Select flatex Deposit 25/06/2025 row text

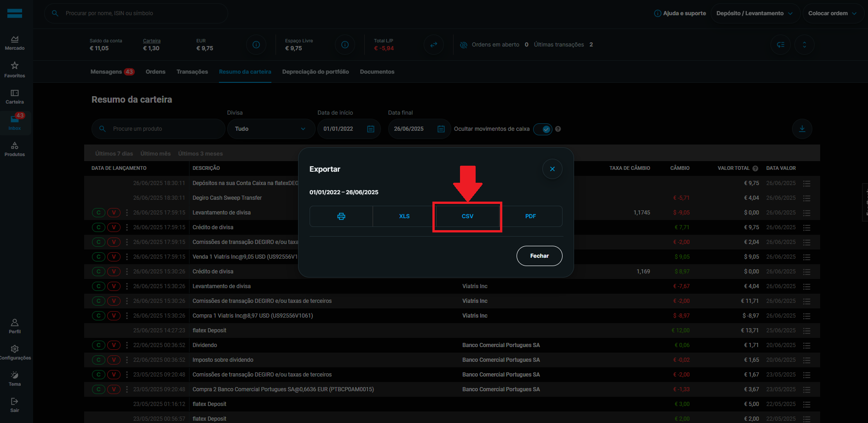coord(209,330)
